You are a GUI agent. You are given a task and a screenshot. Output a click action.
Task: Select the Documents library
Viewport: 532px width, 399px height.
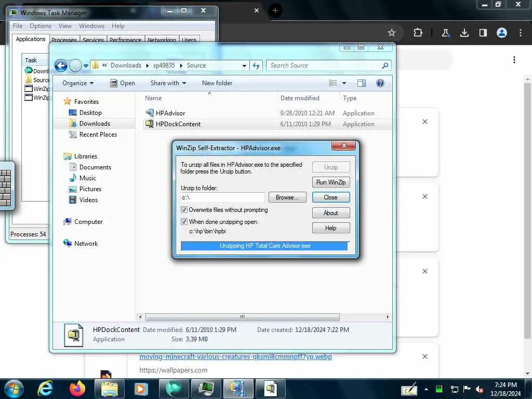(95, 167)
